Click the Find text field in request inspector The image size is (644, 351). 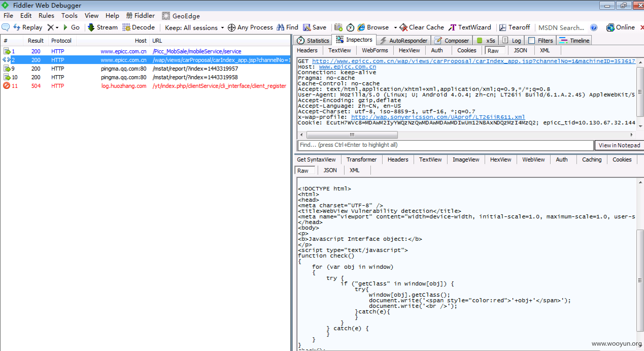(x=445, y=145)
